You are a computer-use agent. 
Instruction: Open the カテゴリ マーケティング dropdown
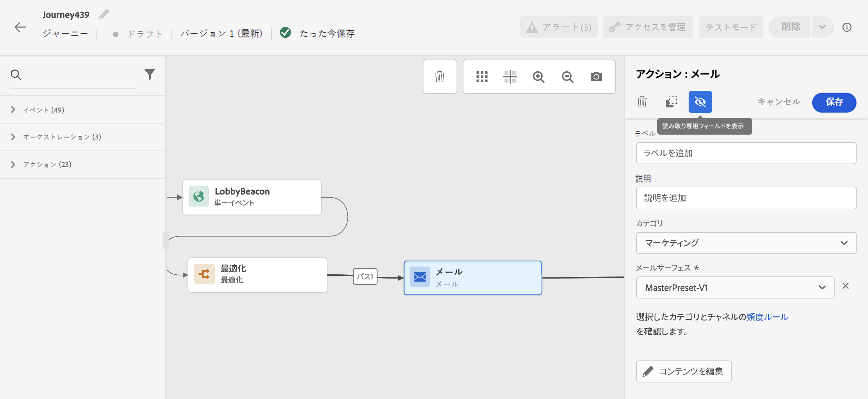click(746, 243)
